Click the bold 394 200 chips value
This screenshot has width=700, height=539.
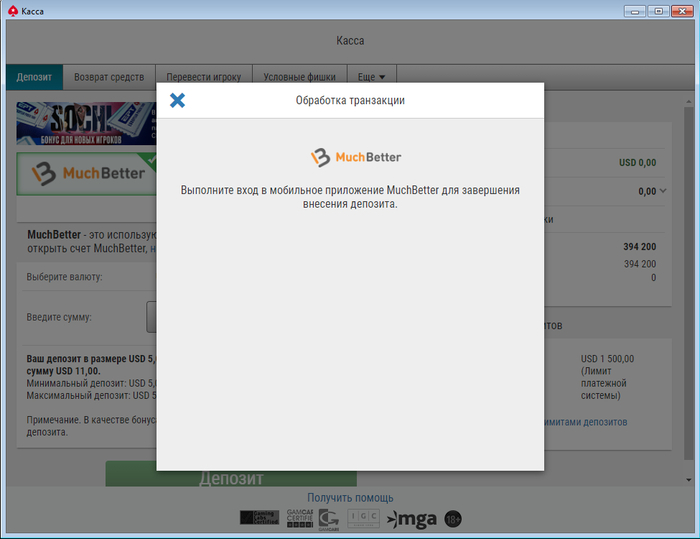coord(640,247)
